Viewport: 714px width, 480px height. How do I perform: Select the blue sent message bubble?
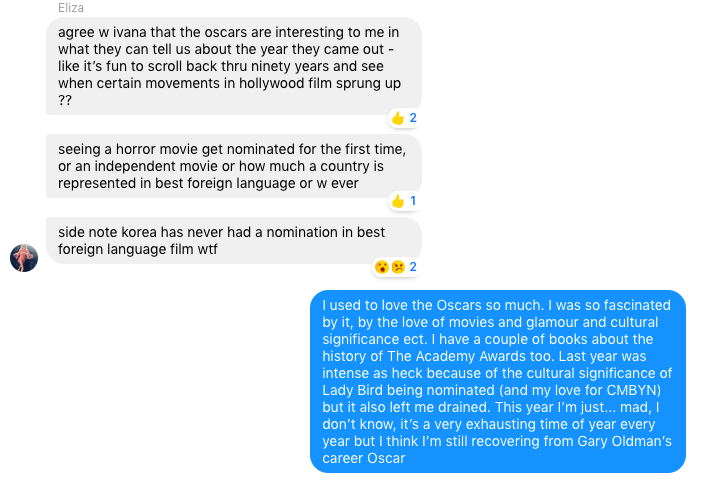click(497, 381)
